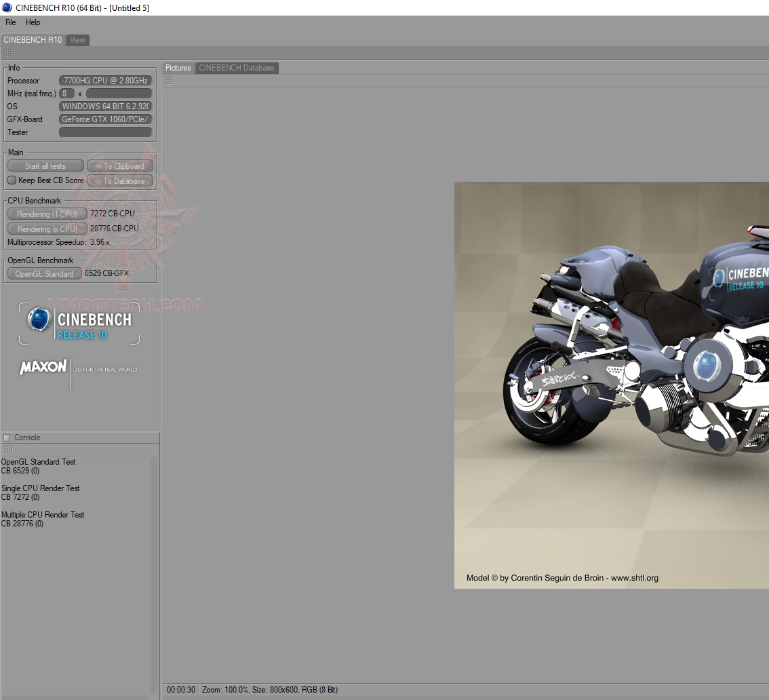769x700 pixels.
Task: Click the grip handle below the Console header
Action: (x=8, y=450)
